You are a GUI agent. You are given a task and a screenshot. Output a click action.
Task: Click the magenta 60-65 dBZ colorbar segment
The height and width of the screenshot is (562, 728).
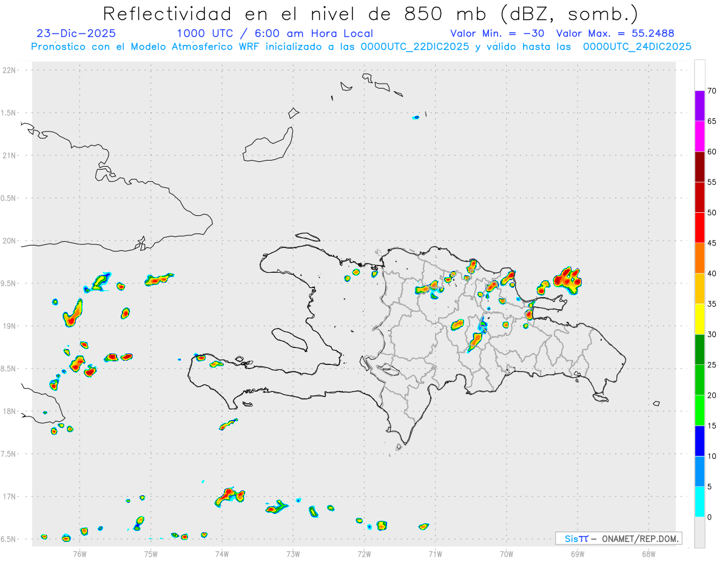pyautogui.click(x=699, y=136)
